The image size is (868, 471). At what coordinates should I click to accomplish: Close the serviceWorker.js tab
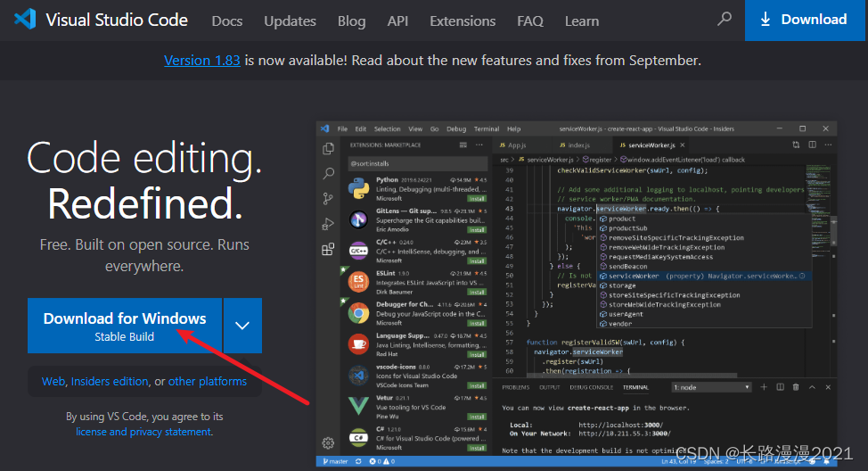click(683, 145)
